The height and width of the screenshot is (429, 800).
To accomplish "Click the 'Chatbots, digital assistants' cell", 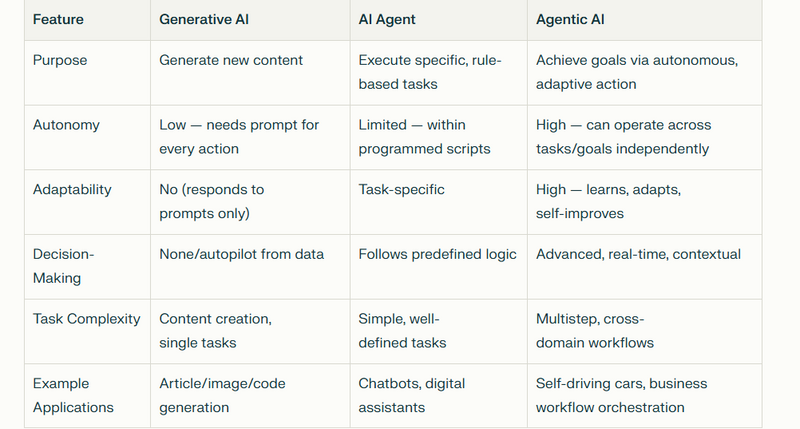I will tap(411, 395).
